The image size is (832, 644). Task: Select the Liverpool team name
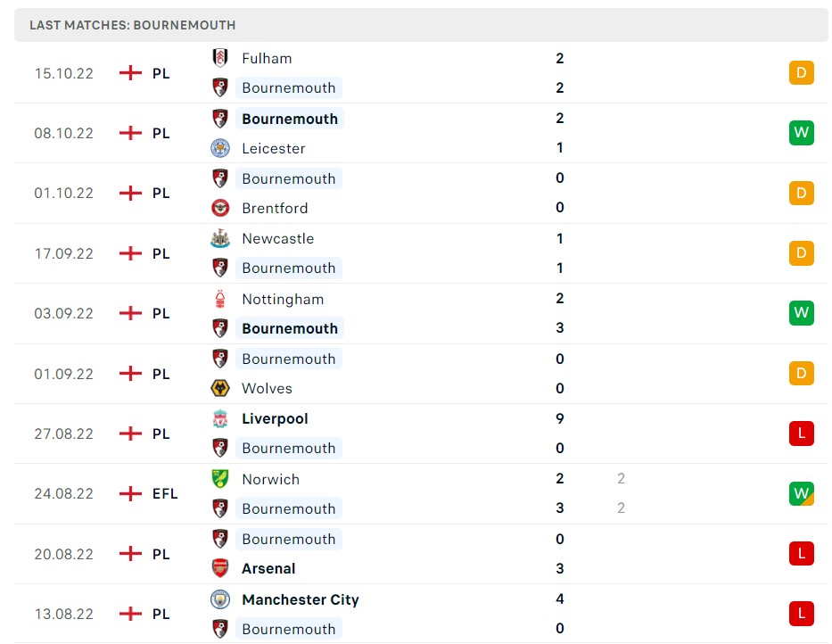[275, 418]
